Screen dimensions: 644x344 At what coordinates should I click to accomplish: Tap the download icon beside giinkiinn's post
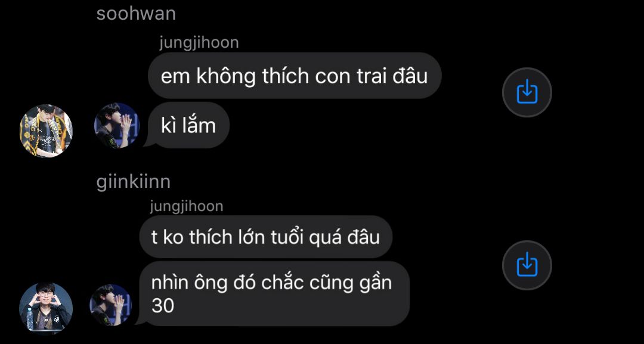click(527, 265)
